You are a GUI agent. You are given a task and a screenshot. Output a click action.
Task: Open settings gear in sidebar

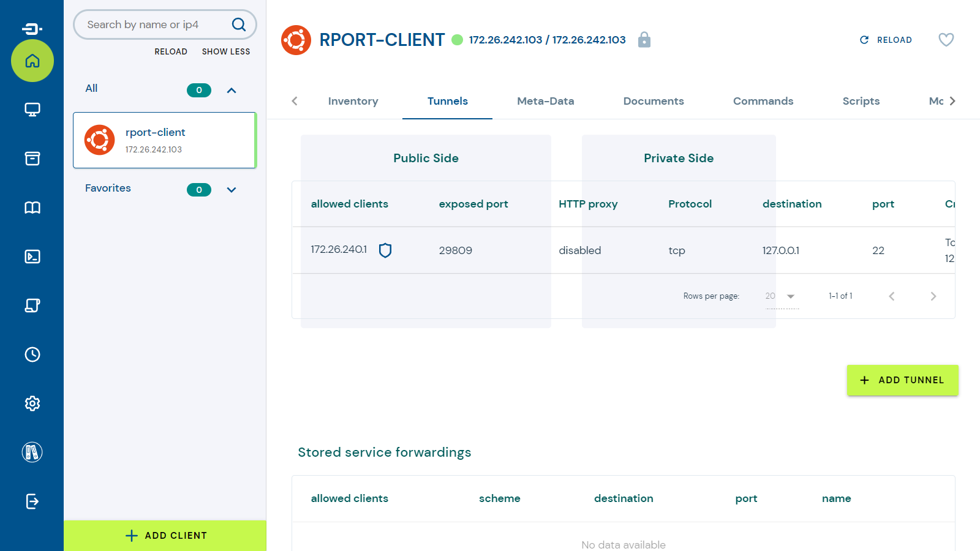point(32,403)
